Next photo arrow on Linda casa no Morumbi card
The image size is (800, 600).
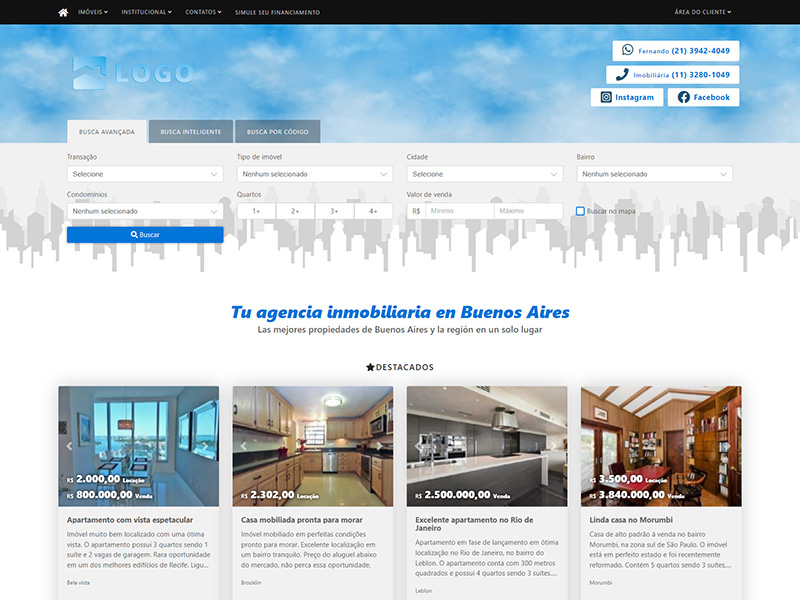730,446
